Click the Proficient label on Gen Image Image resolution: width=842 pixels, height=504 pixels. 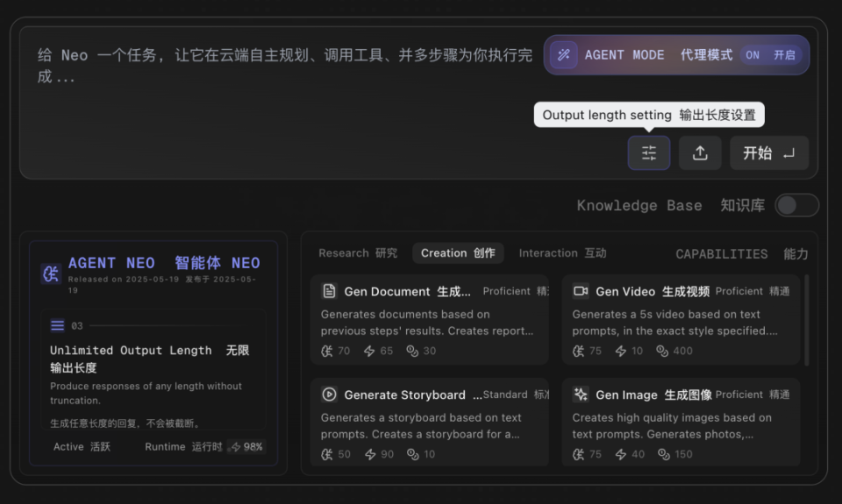[753, 394]
